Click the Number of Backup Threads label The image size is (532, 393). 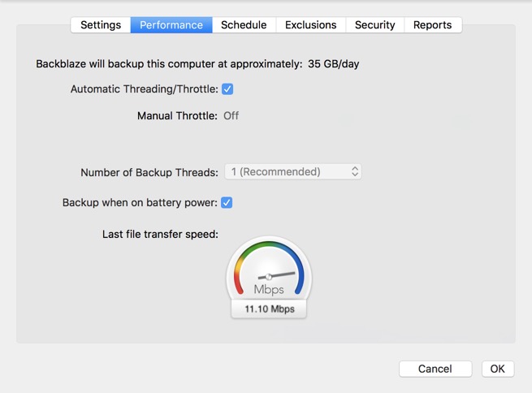pyautogui.click(x=149, y=172)
